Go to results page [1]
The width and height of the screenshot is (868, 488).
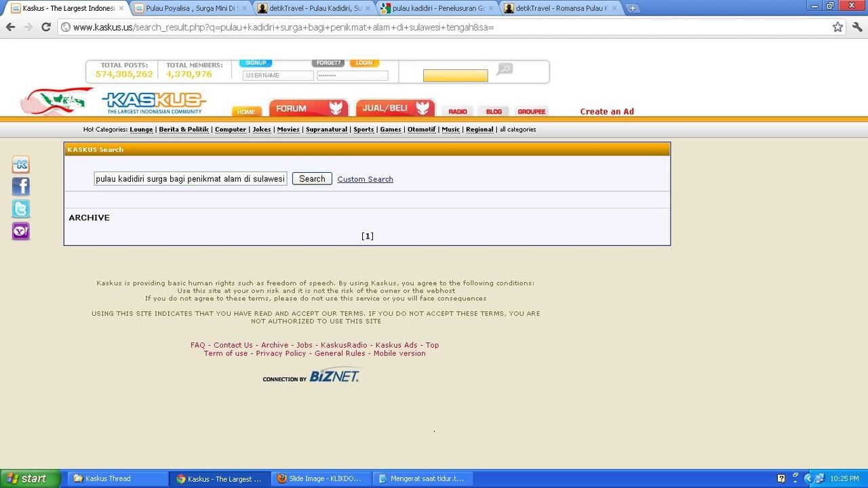(x=368, y=236)
